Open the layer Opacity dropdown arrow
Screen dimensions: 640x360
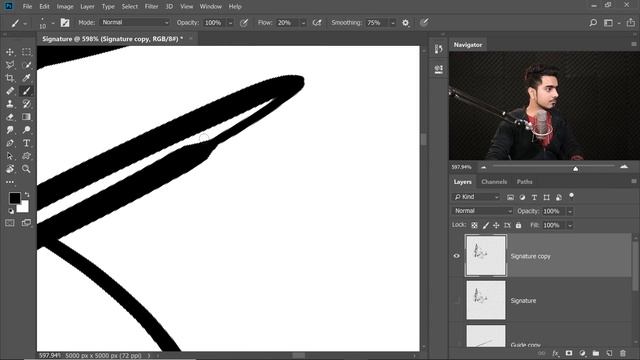[570, 211]
